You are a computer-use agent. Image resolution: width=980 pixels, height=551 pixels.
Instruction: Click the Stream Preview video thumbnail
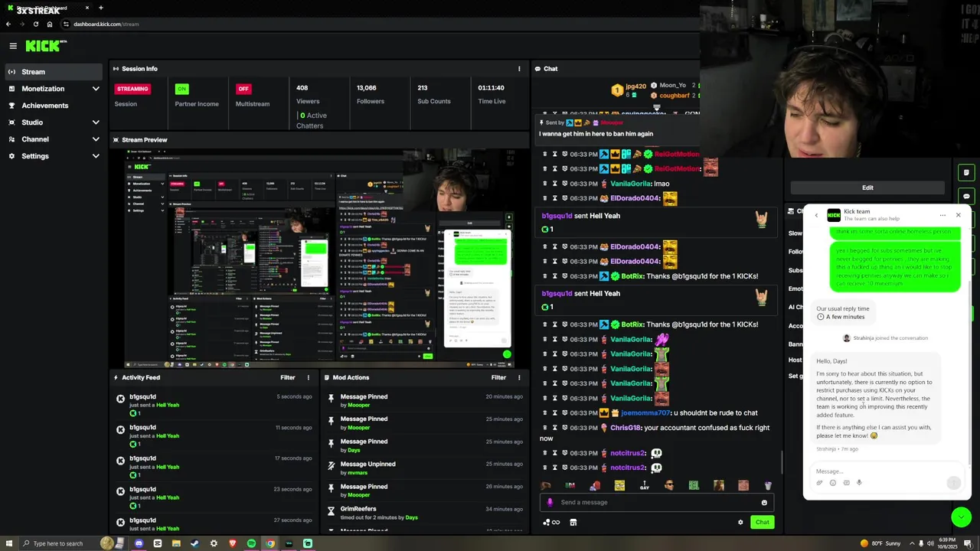point(319,258)
